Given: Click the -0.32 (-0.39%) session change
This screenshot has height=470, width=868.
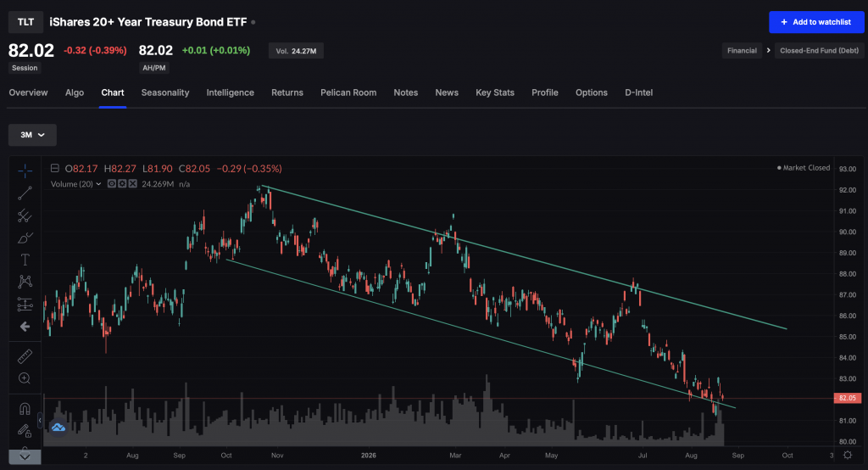Looking at the screenshot, I should (x=95, y=50).
